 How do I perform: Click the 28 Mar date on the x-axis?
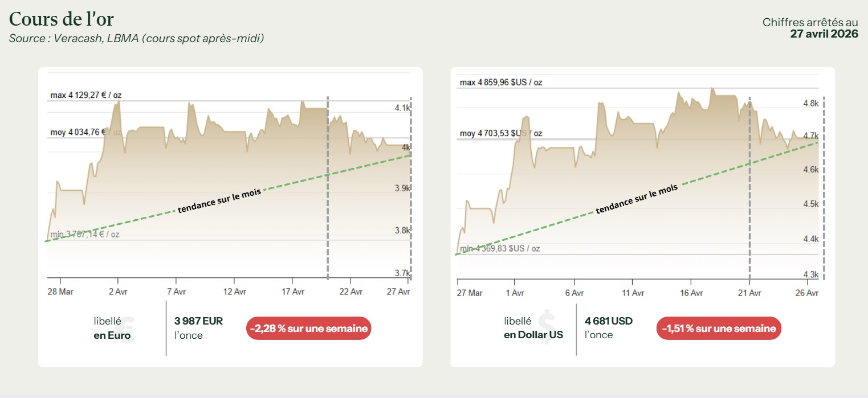59,292
